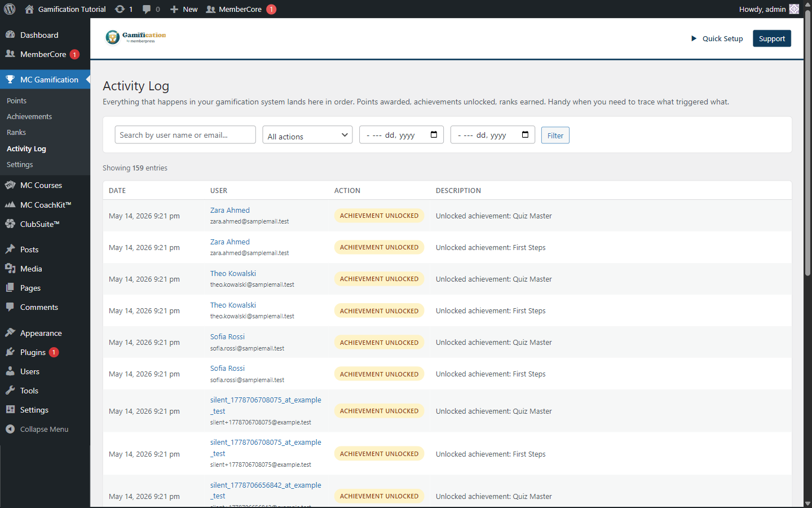Open silent_1778706708075 user link, First Steps row
This screenshot has height=508, width=812.
pos(266,448)
